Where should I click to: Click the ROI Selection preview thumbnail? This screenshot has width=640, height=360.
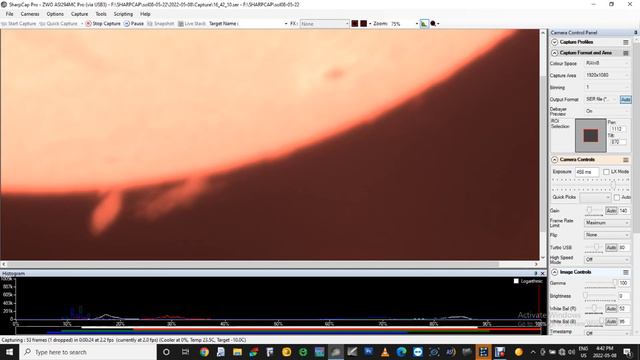pyautogui.click(x=591, y=135)
